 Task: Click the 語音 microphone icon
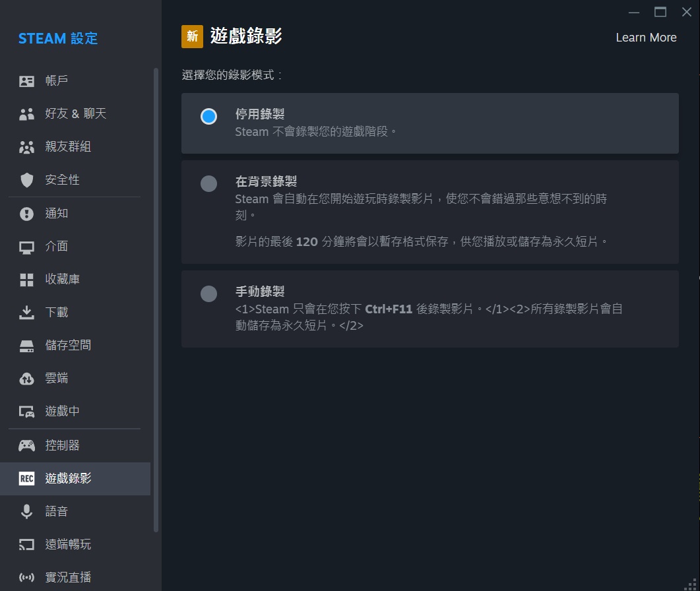(x=26, y=512)
